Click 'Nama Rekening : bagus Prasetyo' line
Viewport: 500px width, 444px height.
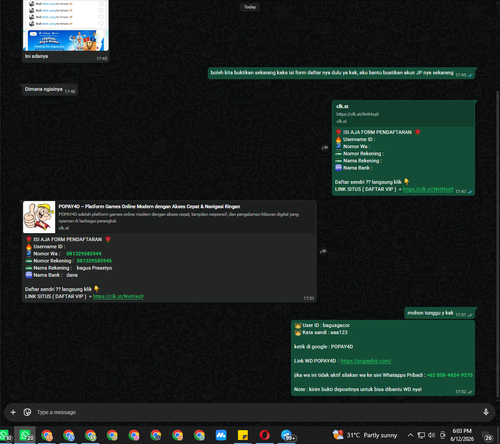[69, 268]
